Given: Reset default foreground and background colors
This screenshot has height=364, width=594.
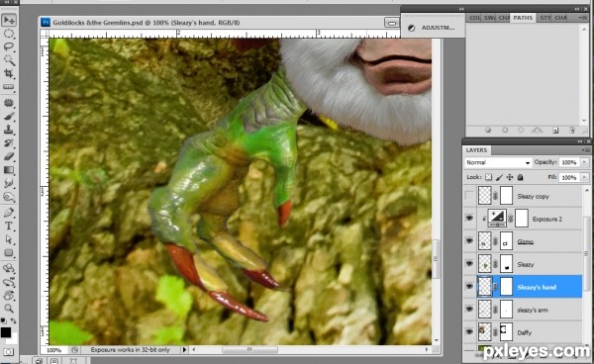Looking at the screenshot, I should [x=4, y=320].
